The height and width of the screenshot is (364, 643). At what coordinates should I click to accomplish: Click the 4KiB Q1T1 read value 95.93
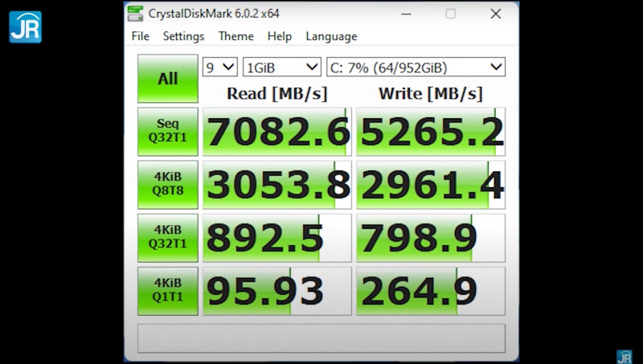click(x=277, y=291)
